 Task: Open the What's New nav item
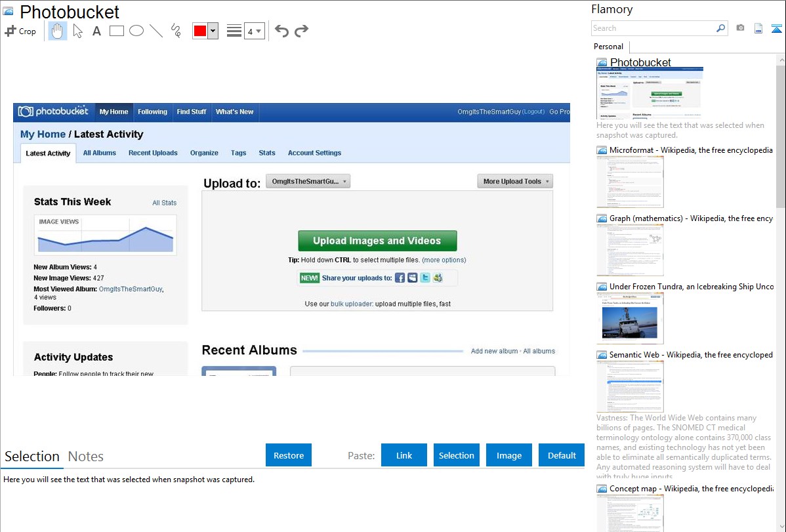click(235, 112)
